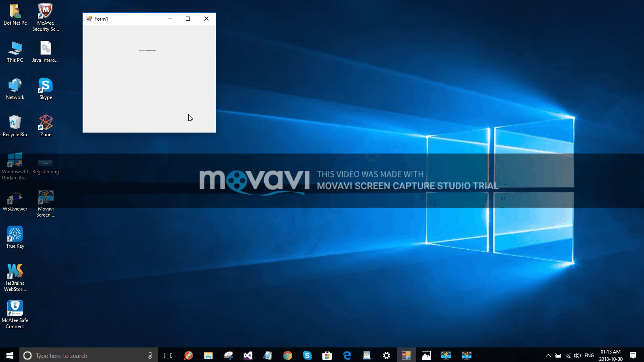Open the Action Center notifications icon

633,356
